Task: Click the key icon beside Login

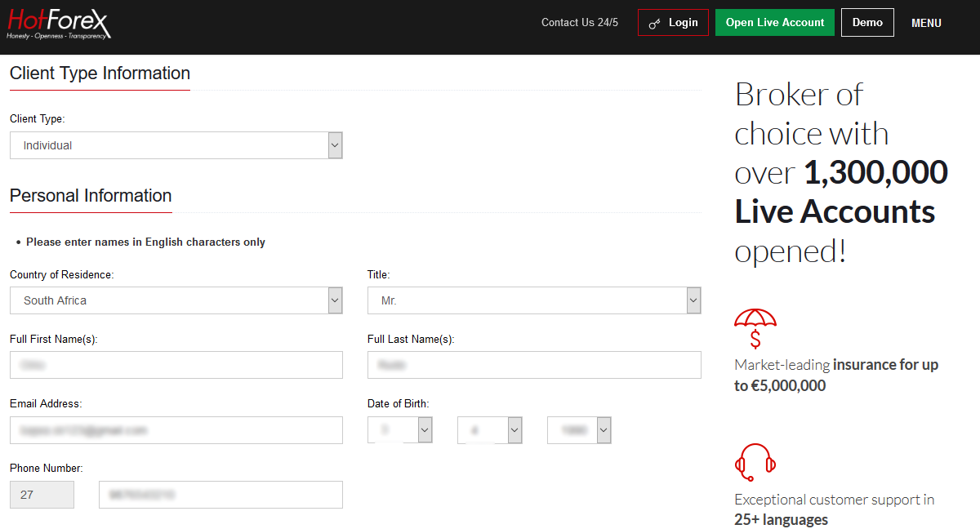Action: [x=654, y=24]
